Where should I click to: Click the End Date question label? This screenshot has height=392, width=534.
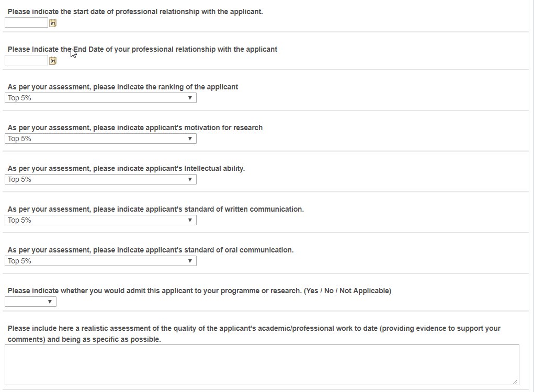pos(142,49)
